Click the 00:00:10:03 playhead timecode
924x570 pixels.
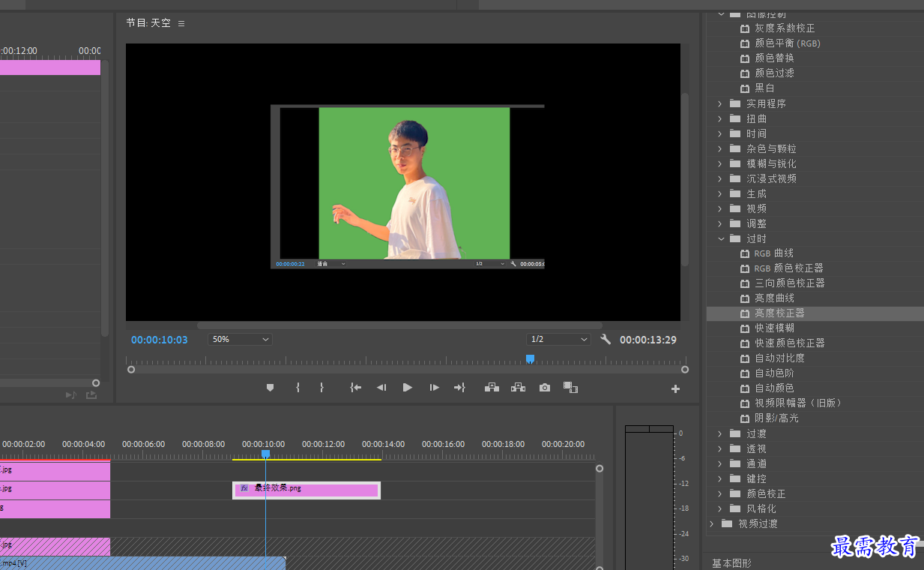159,340
